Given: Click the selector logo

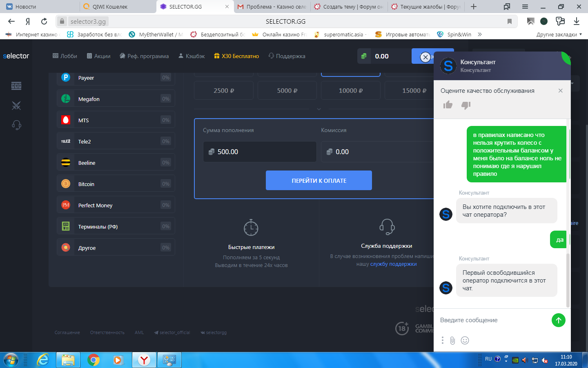Looking at the screenshot, I should click(x=16, y=56).
